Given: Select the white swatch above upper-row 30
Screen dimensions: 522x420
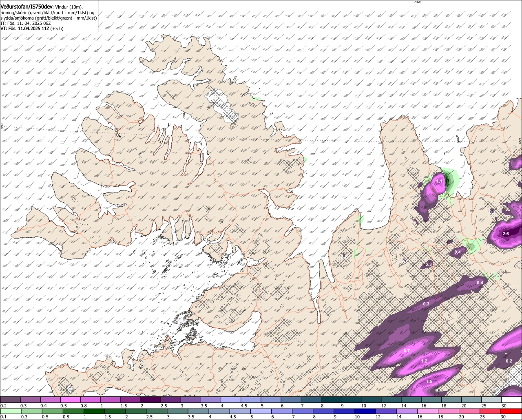Looking at the screenshot, I should pyautogui.click(x=511, y=400).
